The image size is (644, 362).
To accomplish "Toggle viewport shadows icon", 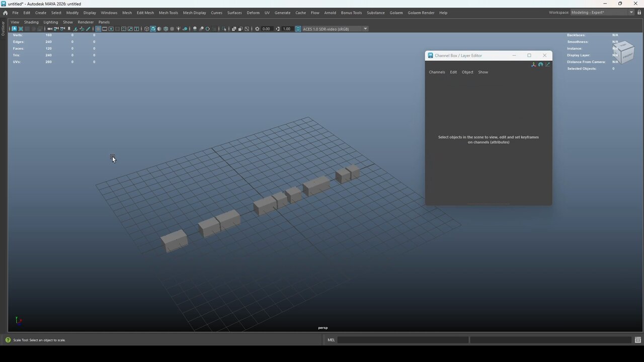I will click(185, 29).
